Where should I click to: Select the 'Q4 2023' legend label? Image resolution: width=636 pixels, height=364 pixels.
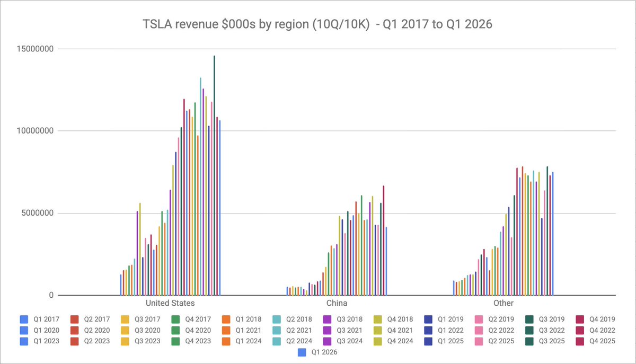pos(198,341)
